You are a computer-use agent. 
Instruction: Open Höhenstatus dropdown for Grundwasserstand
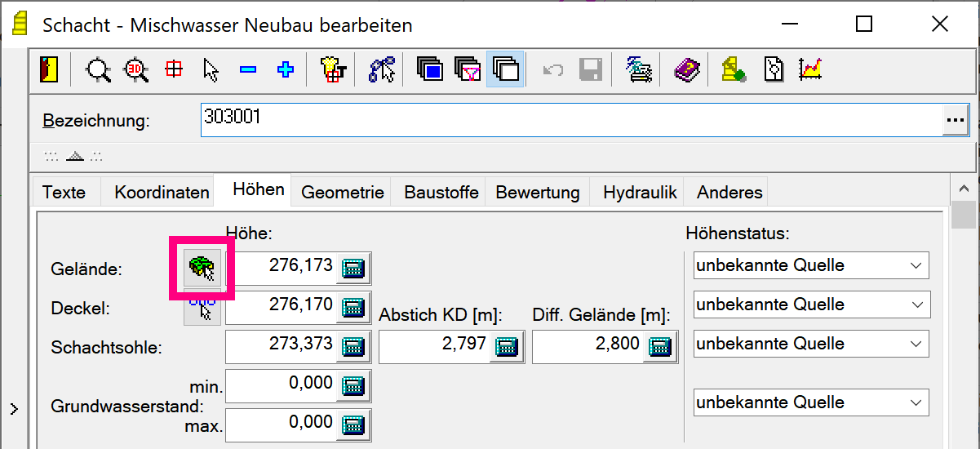810,402
